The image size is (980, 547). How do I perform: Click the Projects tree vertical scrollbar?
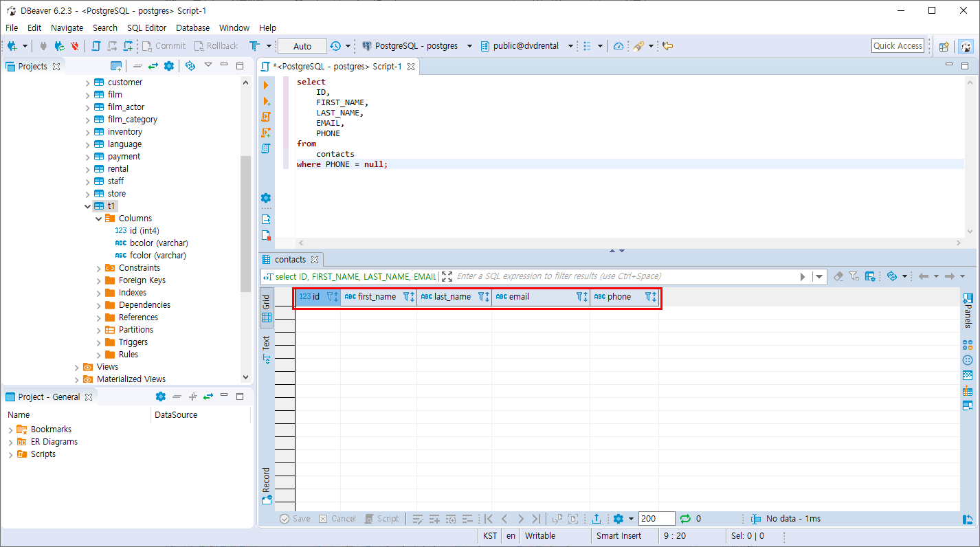tap(246, 223)
